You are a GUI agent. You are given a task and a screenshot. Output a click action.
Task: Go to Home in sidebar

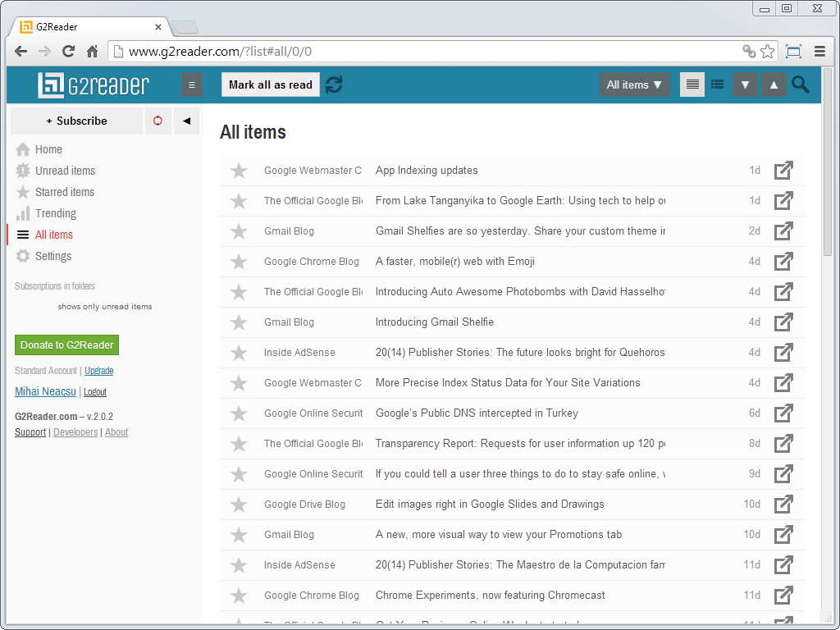point(39,149)
